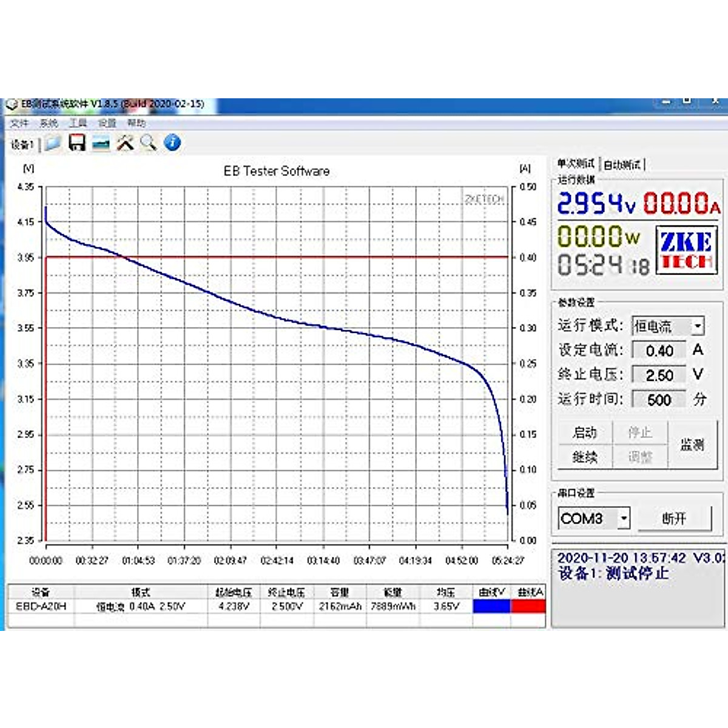Open the hammer and wrench tools icon
Viewport: 728px width, 728px height.
click(x=125, y=143)
